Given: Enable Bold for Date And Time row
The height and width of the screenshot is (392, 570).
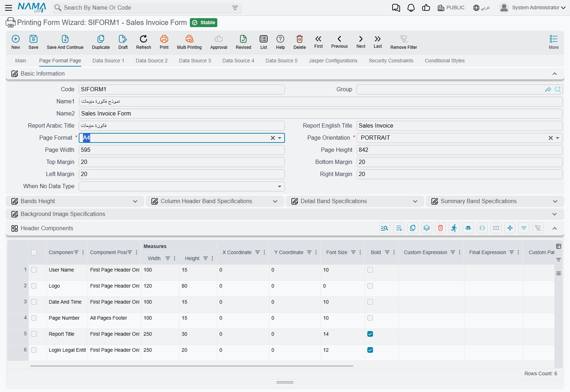Looking at the screenshot, I should [370, 302].
